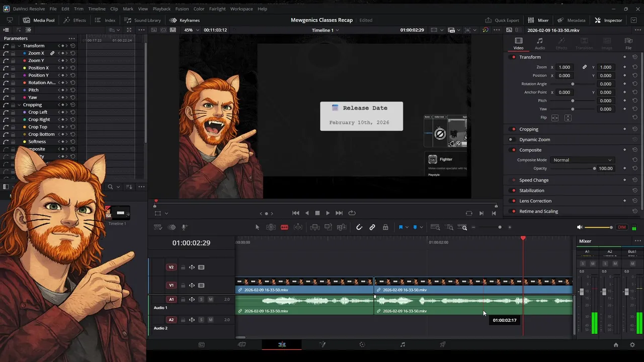
Task: Click the Replace Clip edit icon
Action: pos(342,227)
